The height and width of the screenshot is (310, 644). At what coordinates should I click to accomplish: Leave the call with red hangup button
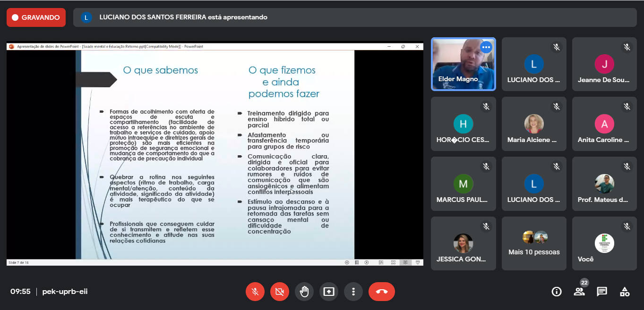point(382,292)
